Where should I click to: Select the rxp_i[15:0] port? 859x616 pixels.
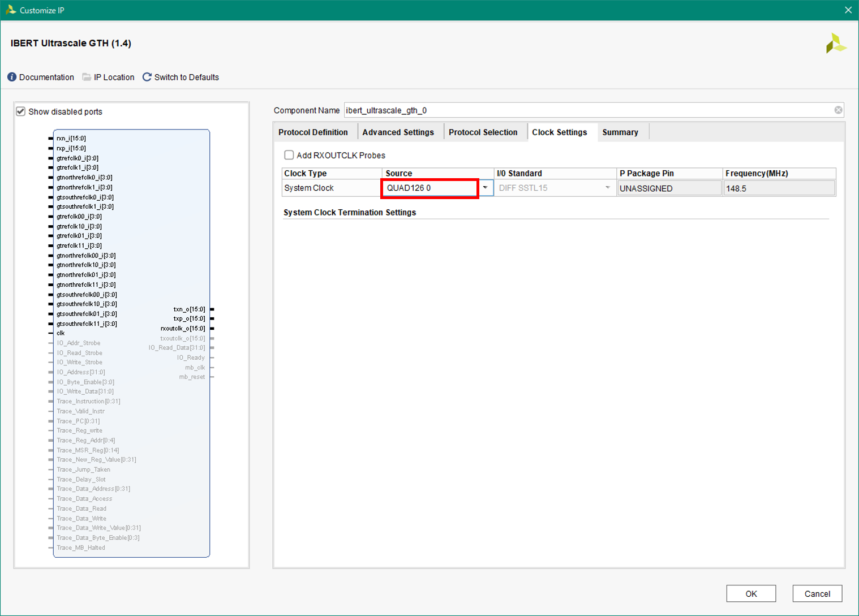(x=71, y=148)
